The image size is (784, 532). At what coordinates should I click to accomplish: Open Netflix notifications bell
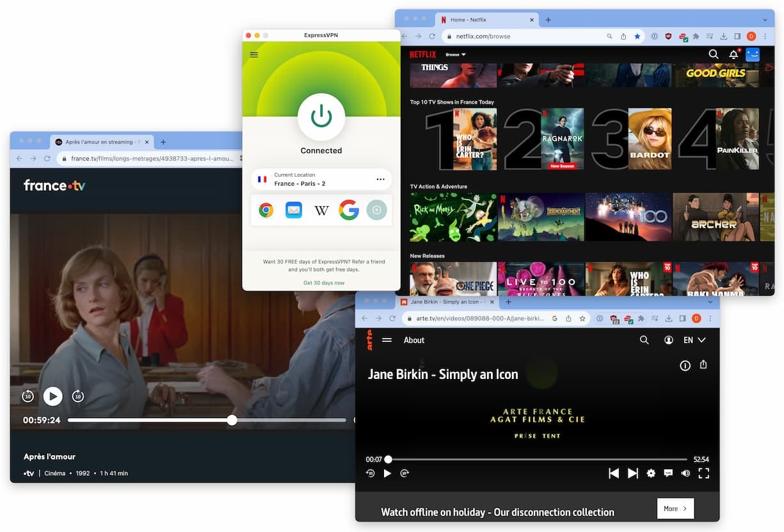(733, 54)
